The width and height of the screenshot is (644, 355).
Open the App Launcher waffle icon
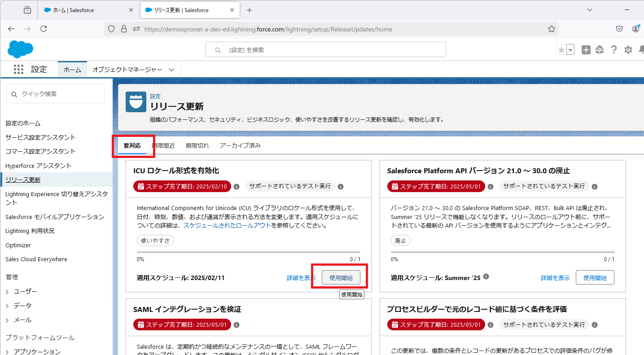[18, 69]
